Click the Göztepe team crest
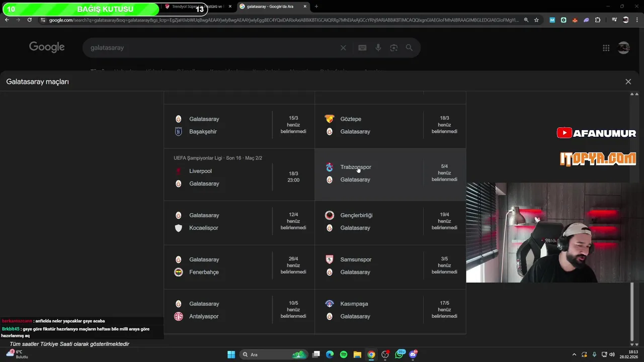644x362 pixels. (x=330, y=119)
